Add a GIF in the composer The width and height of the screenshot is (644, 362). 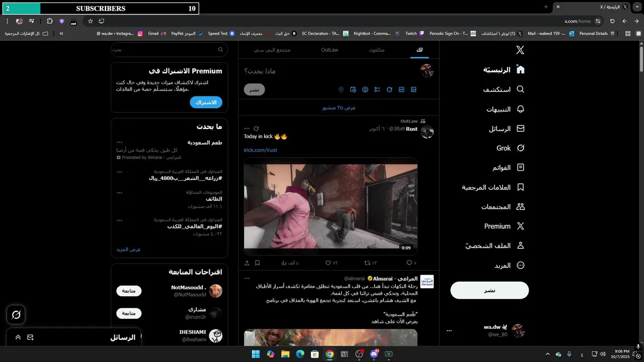point(401,89)
